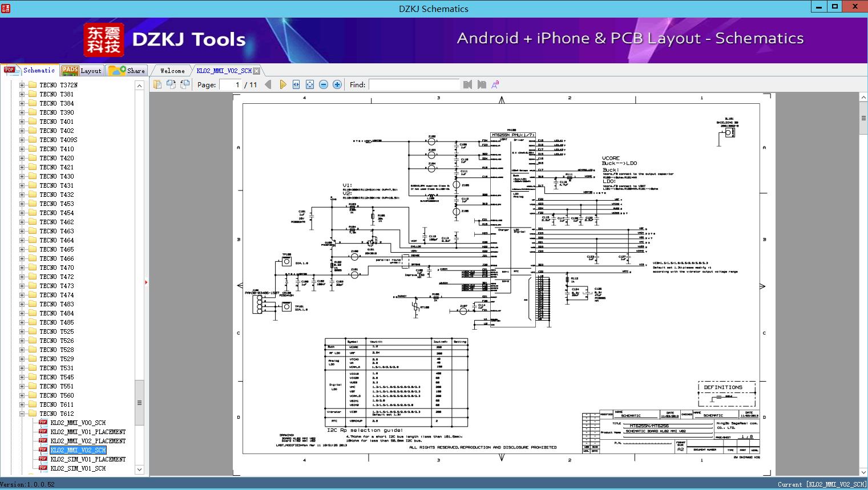Click the second page layout icon in the toolbar

(171, 84)
